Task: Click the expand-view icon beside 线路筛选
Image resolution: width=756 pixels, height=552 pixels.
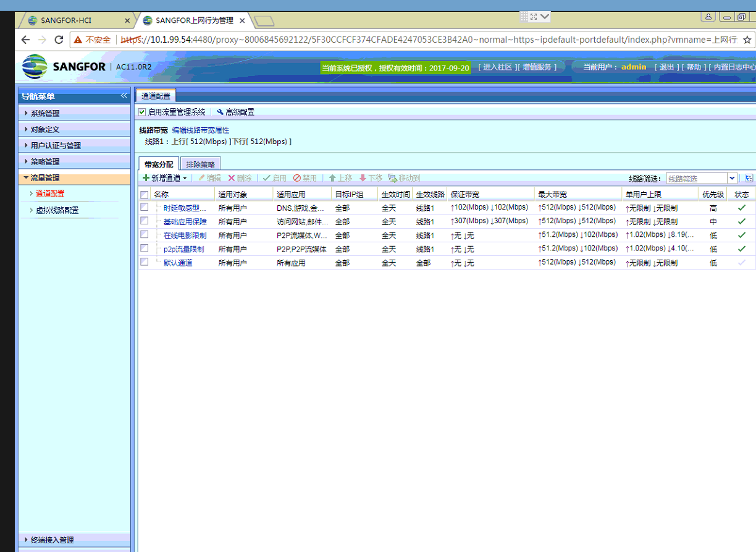Action: click(749, 178)
